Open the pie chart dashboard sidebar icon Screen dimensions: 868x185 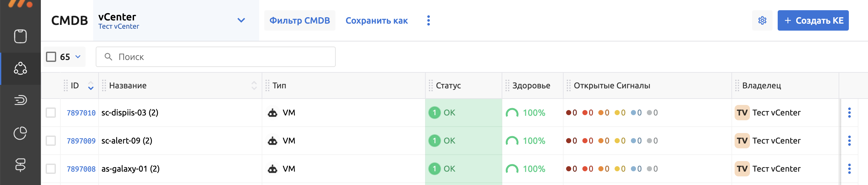pos(20,133)
